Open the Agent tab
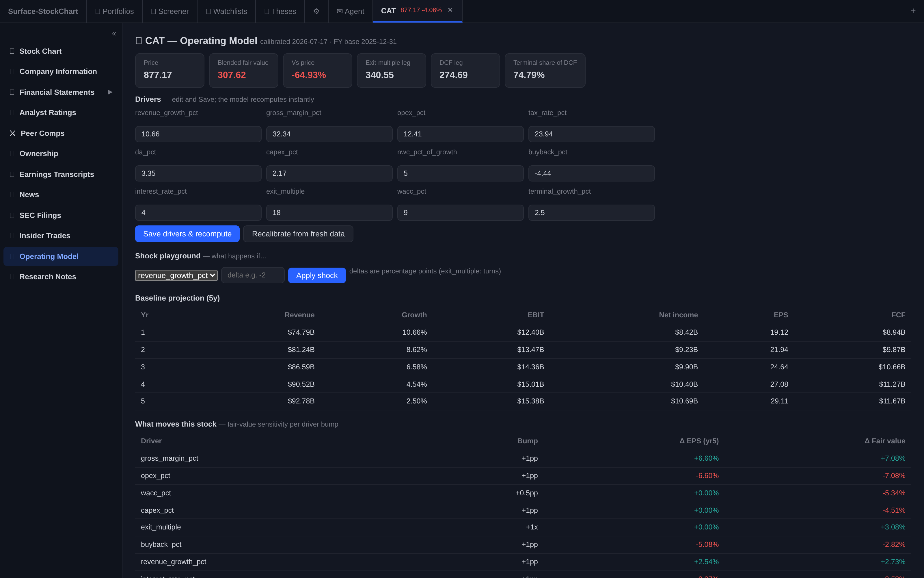Screen dimensions: 924x578 351,12
